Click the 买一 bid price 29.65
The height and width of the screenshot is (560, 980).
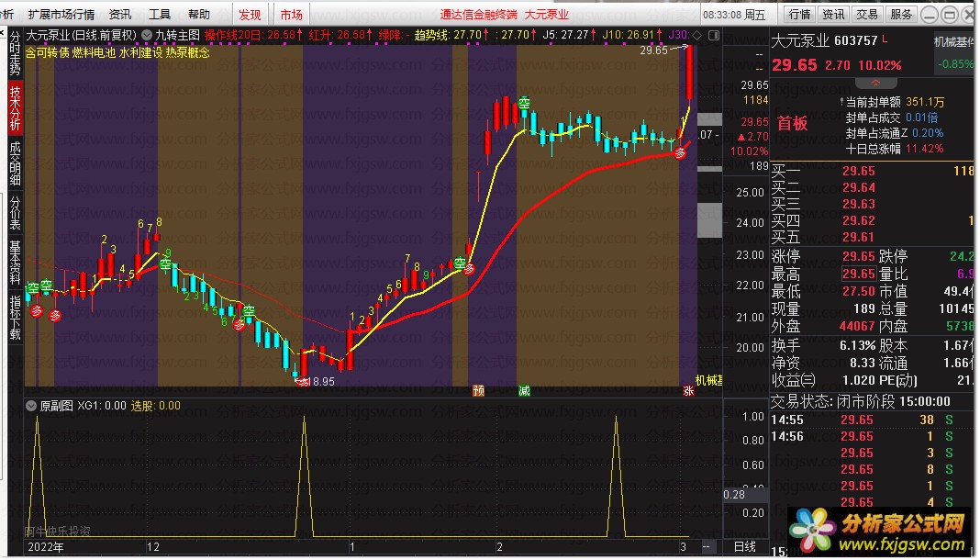[858, 172]
